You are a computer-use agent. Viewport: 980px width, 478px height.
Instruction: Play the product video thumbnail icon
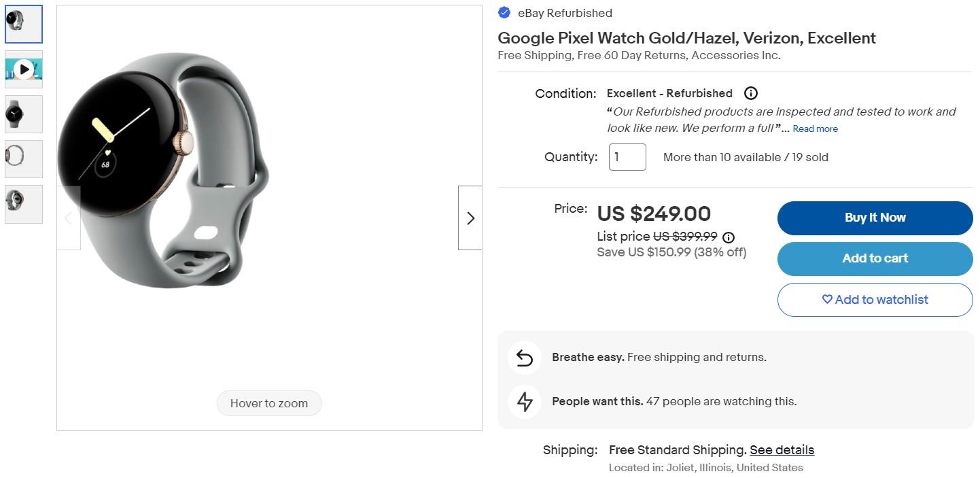point(23,69)
